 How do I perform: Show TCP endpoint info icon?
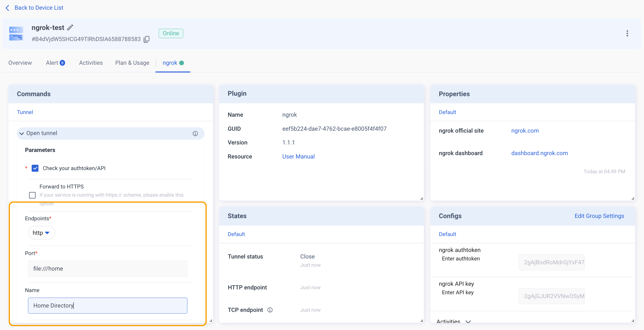coord(270,310)
